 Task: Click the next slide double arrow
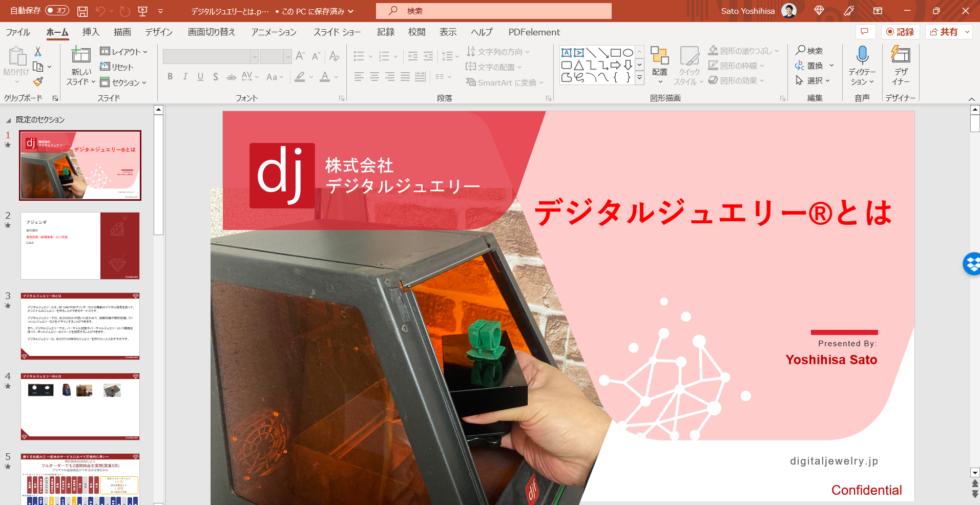pyautogui.click(x=975, y=494)
